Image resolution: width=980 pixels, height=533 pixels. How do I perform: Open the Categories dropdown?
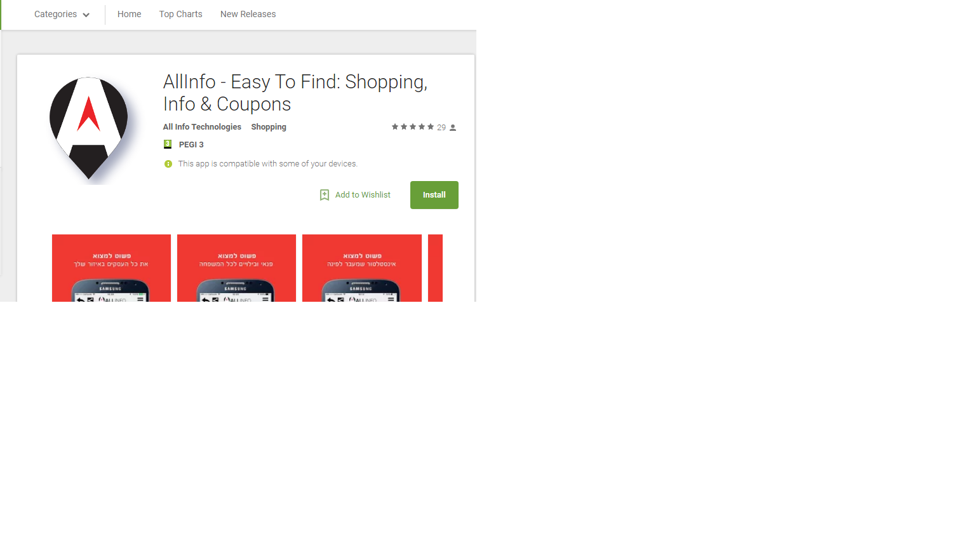pos(62,14)
